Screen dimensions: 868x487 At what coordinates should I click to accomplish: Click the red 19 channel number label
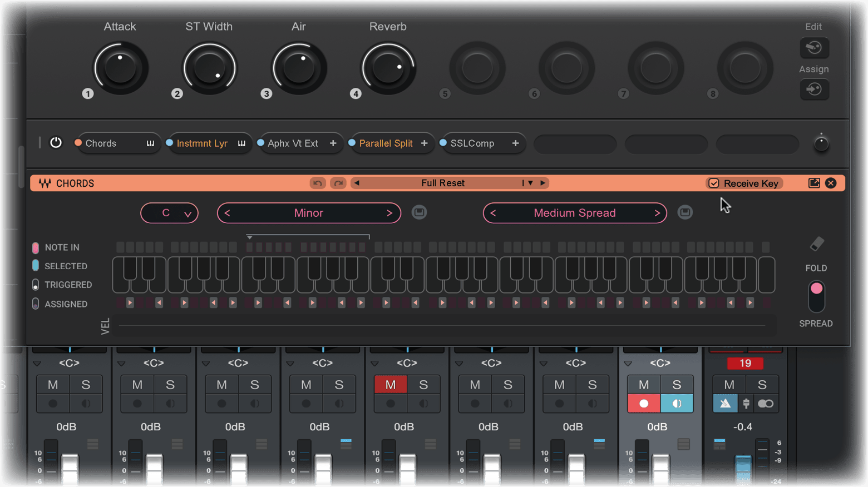pyautogui.click(x=745, y=364)
